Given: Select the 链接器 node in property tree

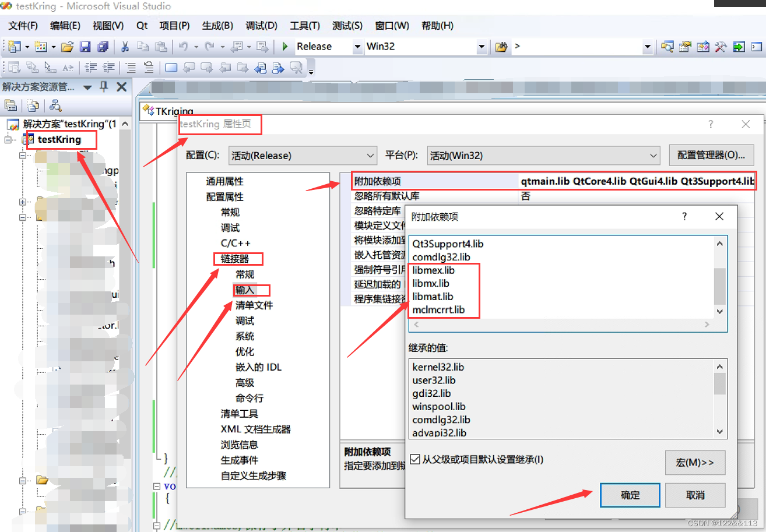Looking at the screenshot, I should 235,259.
